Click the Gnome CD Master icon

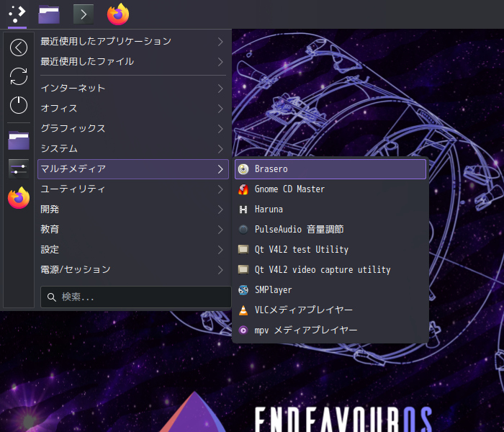click(x=243, y=189)
